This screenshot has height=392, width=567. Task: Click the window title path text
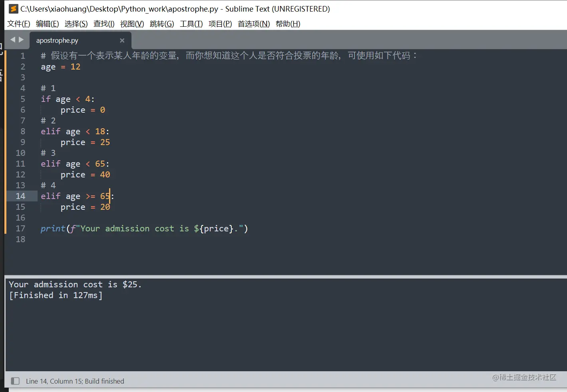point(175,9)
